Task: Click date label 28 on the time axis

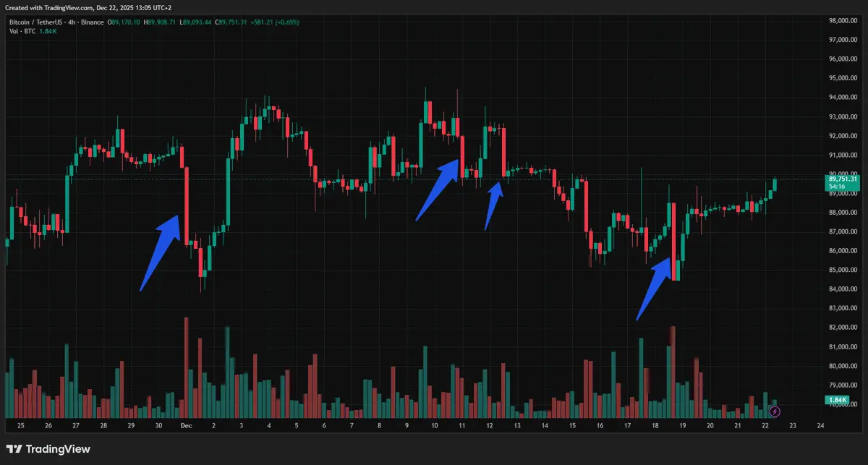Action: click(103, 426)
